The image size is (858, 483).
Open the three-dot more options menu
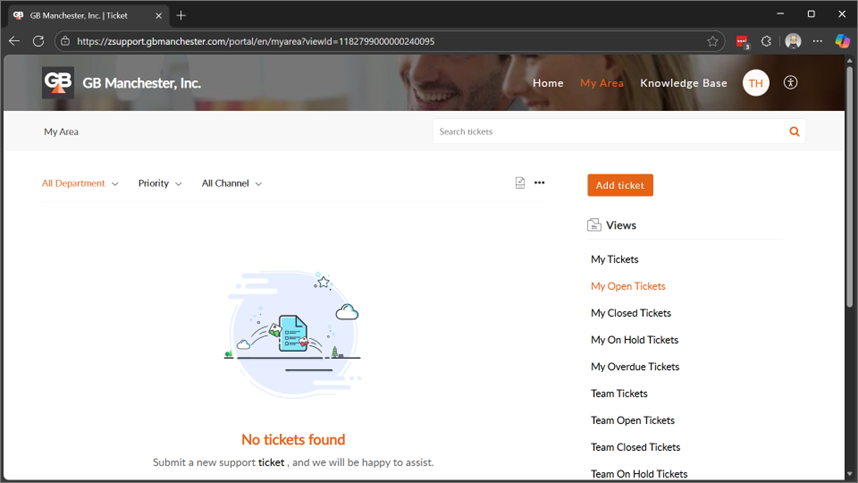tap(540, 183)
